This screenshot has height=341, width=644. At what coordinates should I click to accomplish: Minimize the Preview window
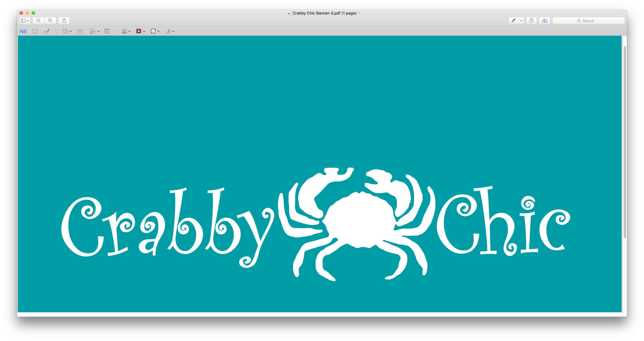pos(27,13)
